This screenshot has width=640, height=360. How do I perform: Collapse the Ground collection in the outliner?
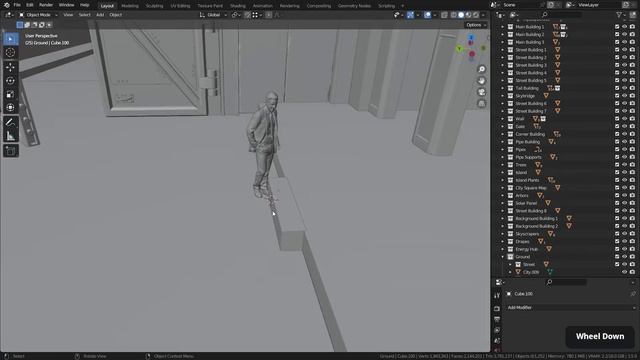click(x=503, y=257)
